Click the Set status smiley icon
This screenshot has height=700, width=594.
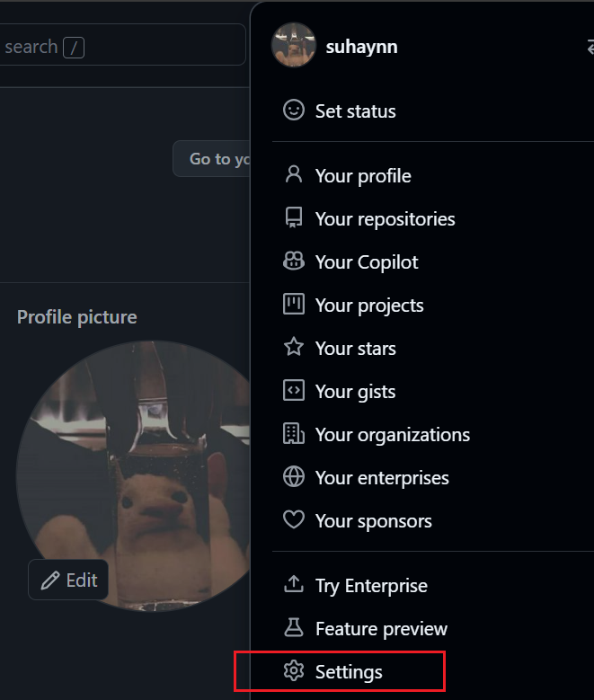coord(294,111)
